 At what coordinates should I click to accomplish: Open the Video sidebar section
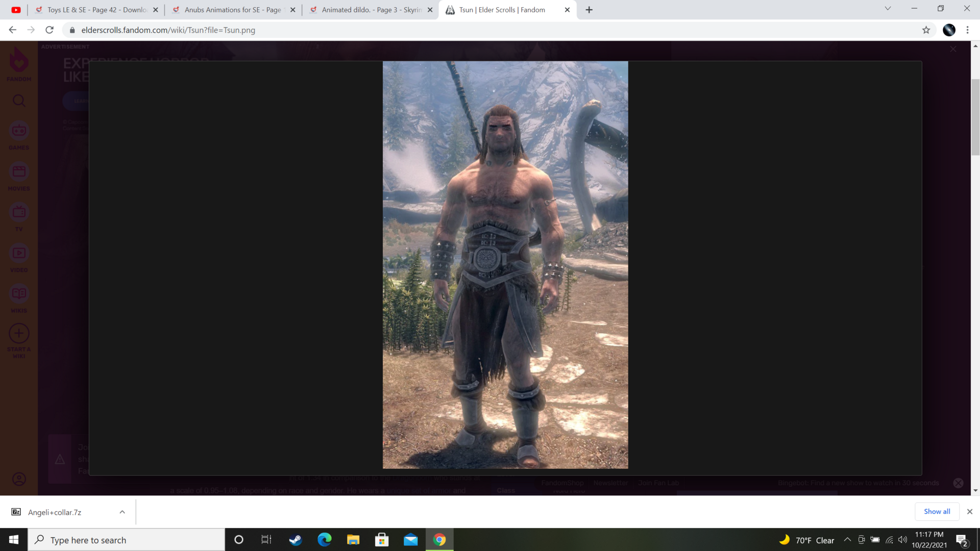coord(19,258)
